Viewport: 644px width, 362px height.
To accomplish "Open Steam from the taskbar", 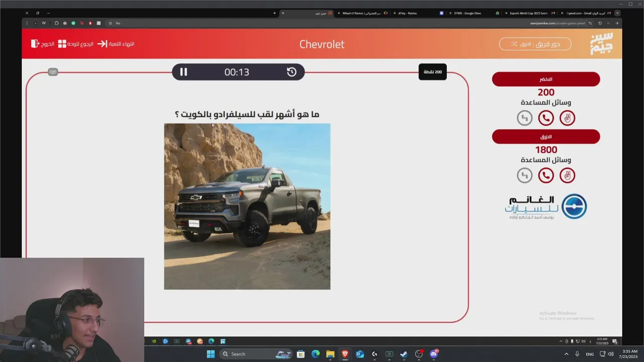I will pos(404,354).
